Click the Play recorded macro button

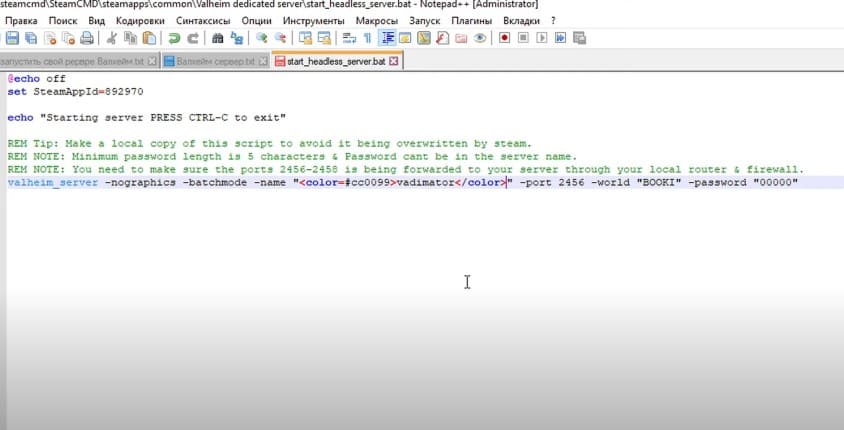coord(541,39)
